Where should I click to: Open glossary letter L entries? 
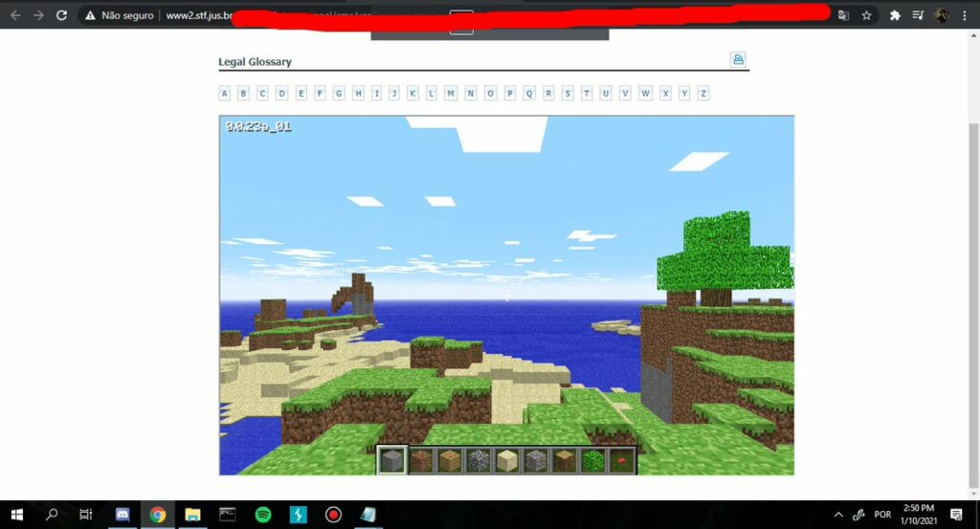click(x=432, y=94)
